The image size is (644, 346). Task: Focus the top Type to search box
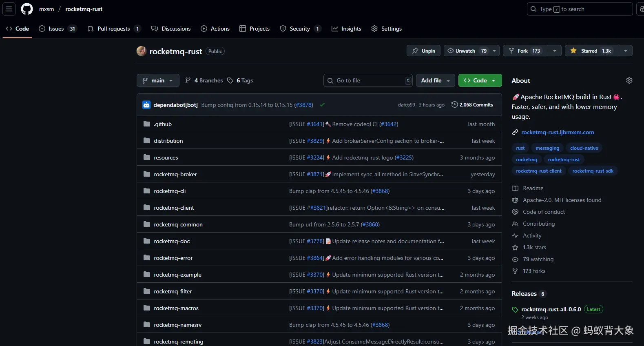580,9
